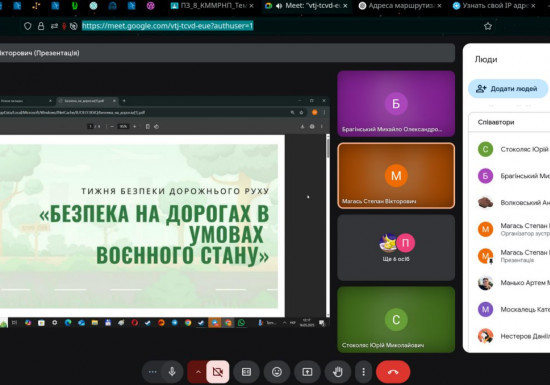Click zoom-in plus in shared PDF viewer
This screenshot has width=550, height=385.
click(x=134, y=127)
